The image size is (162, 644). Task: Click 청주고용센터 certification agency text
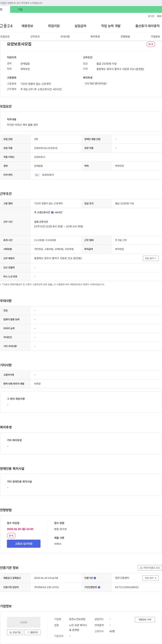pyautogui.click(x=122, y=578)
